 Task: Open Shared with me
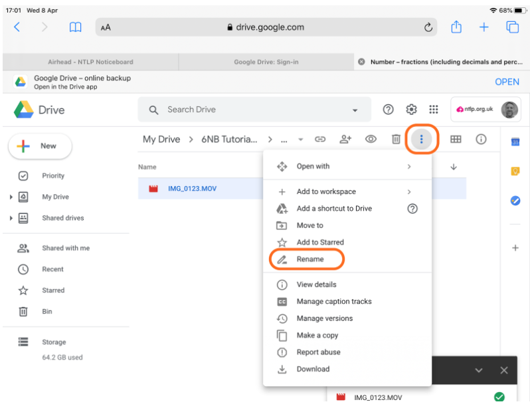coord(66,249)
